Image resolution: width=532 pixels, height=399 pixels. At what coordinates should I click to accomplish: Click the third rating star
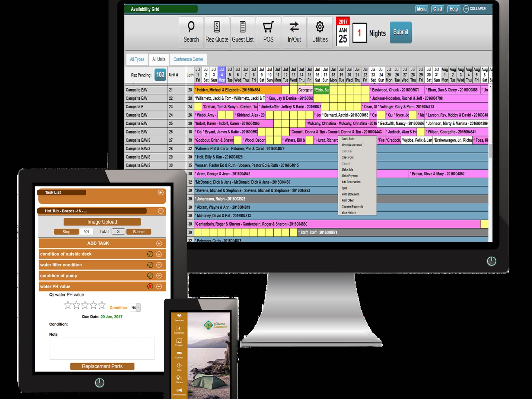[x=85, y=305]
